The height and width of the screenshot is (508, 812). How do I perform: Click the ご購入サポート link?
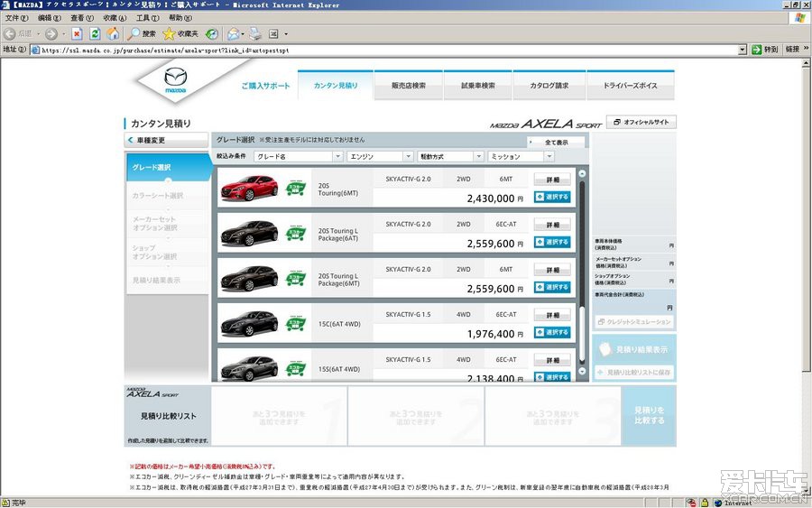point(265,86)
